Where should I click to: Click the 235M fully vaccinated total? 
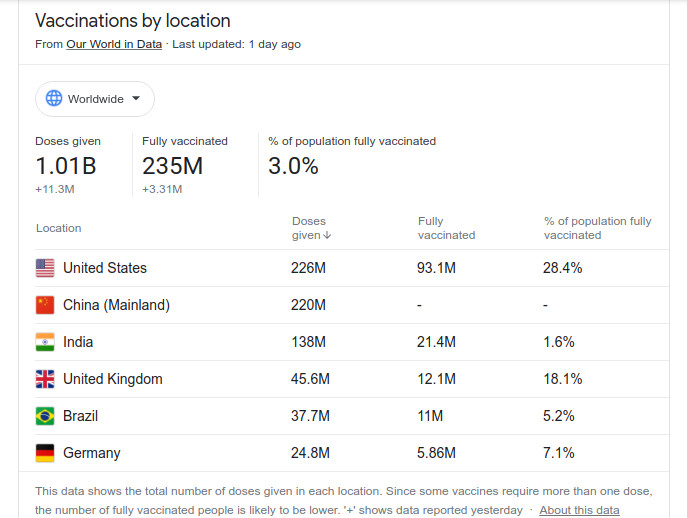[x=172, y=166]
